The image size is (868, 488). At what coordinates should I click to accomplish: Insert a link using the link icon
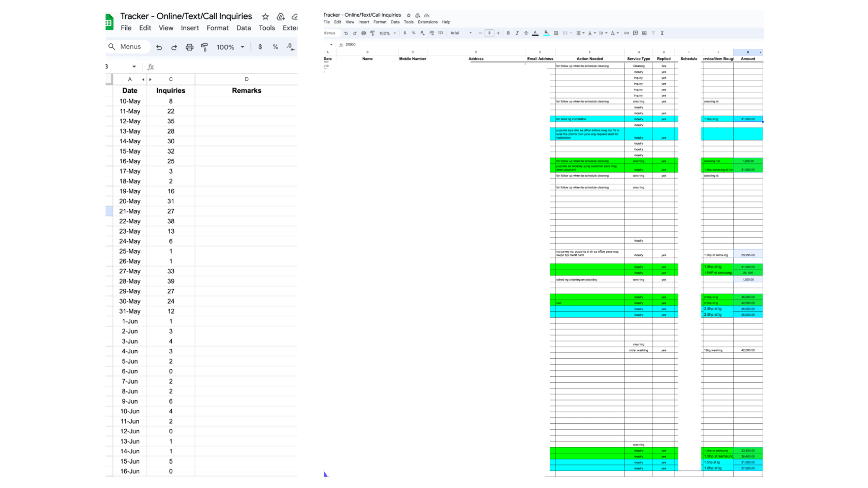click(626, 33)
